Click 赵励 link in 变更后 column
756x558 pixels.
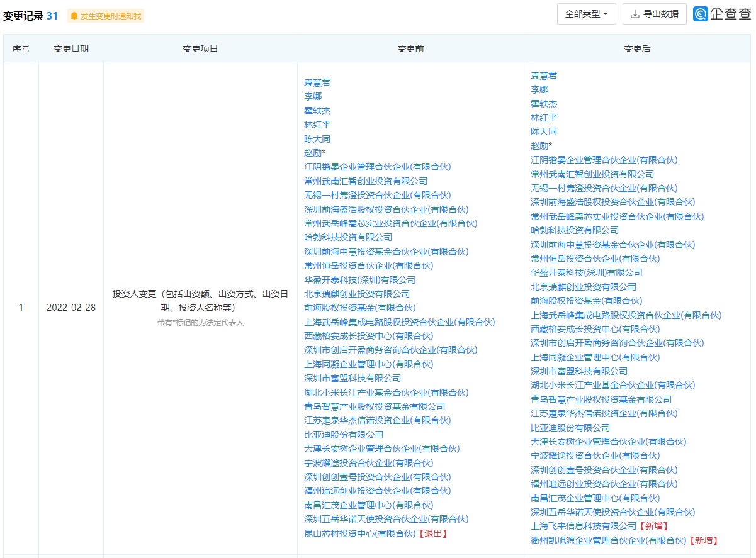(x=540, y=146)
